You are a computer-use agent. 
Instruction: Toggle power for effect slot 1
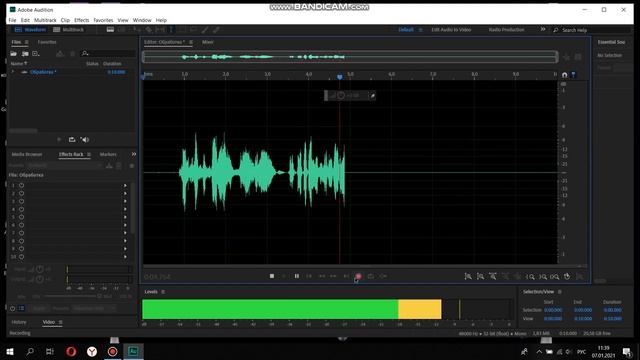click(21, 186)
